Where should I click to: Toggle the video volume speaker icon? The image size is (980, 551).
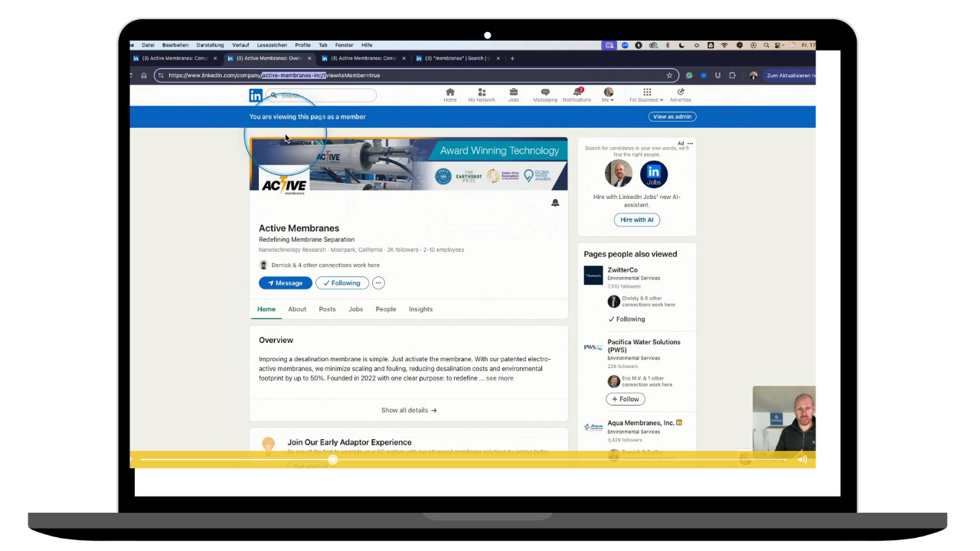click(x=802, y=459)
